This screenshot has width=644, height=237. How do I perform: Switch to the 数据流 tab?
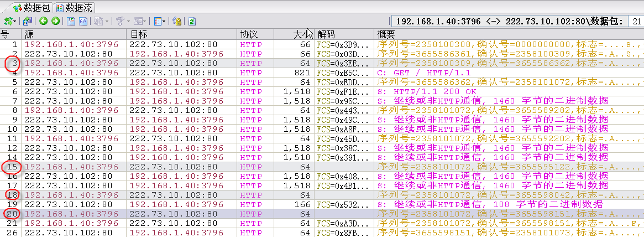pyautogui.click(x=75, y=7)
